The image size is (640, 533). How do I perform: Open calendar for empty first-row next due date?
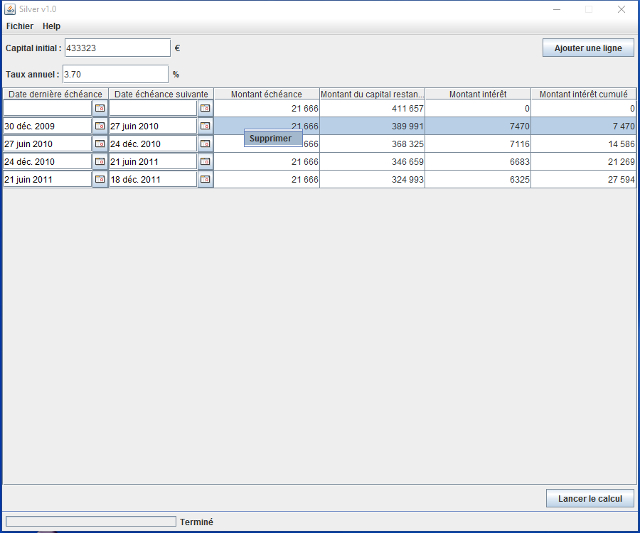[x=205, y=108]
